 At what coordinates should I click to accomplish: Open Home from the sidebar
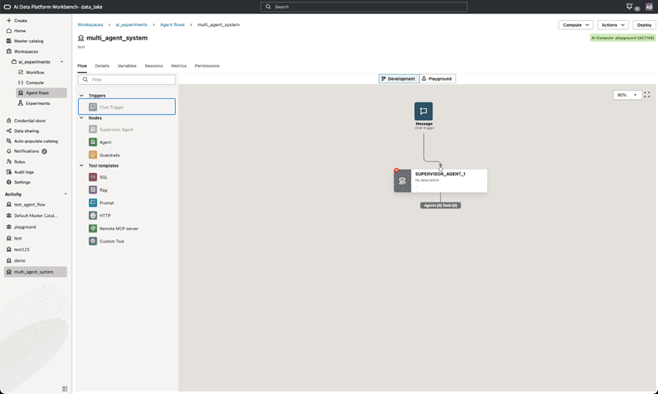pos(16,31)
